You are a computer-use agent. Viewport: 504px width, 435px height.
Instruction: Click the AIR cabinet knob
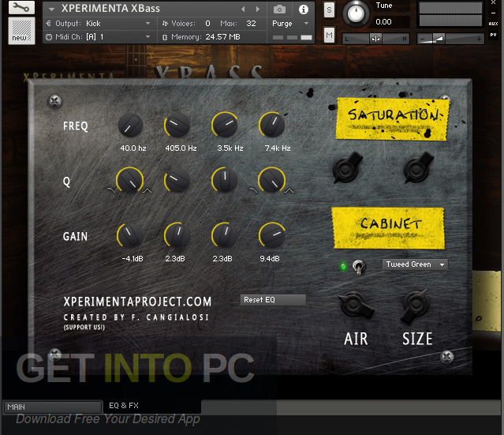(355, 305)
